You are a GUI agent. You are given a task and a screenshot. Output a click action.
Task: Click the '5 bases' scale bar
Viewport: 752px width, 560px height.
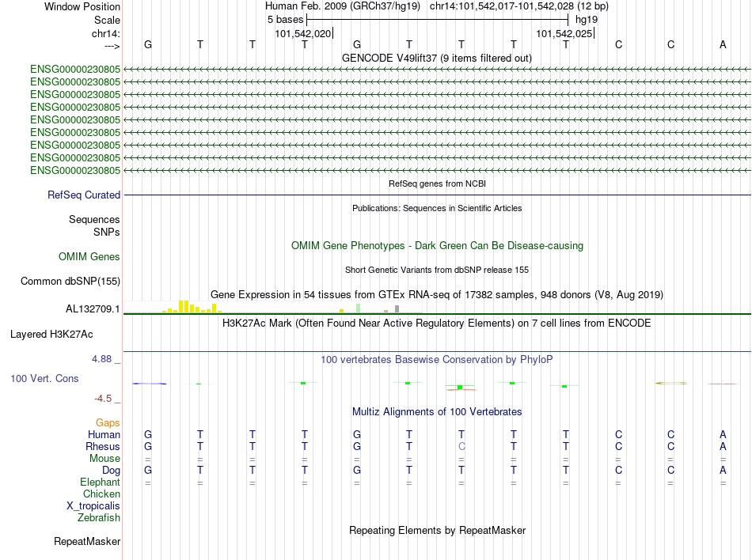pyautogui.click(x=437, y=20)
